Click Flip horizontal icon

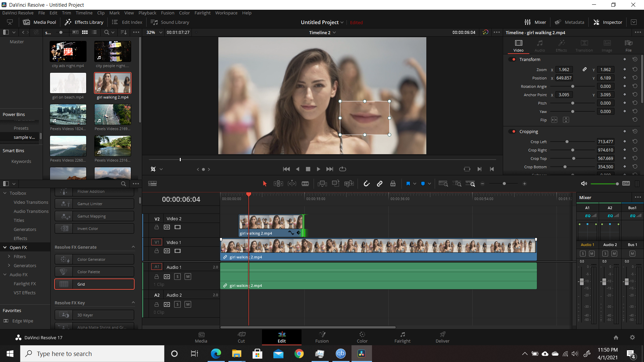[x=554, y=120]
